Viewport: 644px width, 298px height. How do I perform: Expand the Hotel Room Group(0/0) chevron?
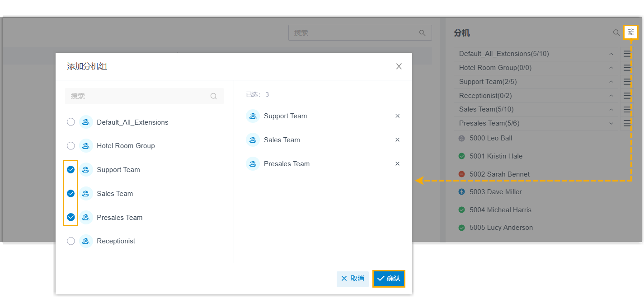(611, 68)
